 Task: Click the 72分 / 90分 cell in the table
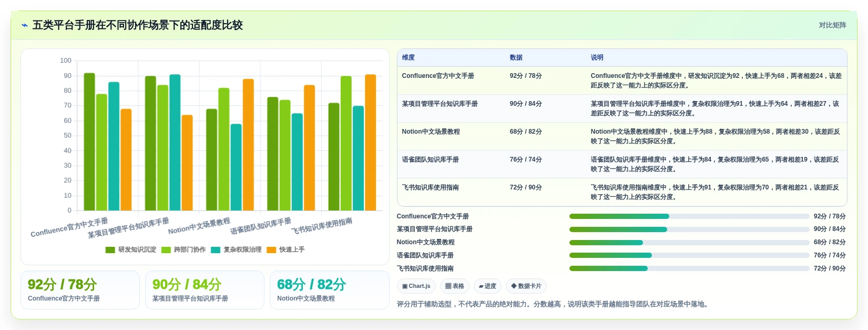526,187
